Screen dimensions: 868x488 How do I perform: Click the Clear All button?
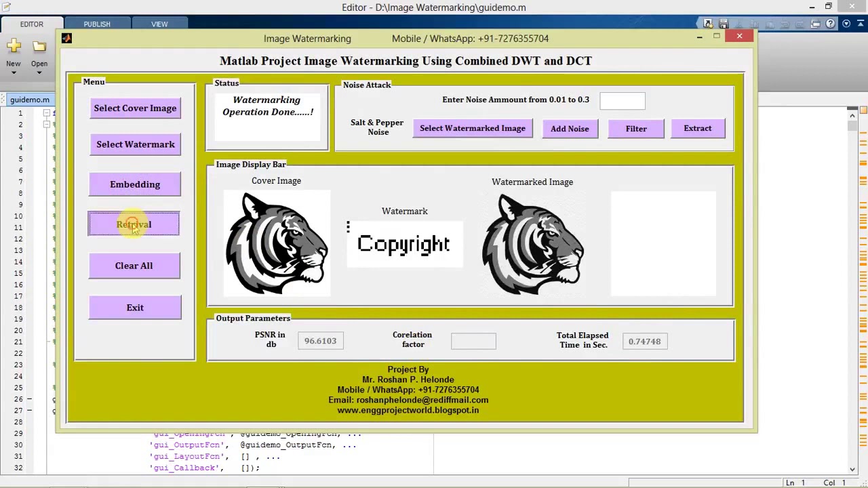[x=134, y=266]
